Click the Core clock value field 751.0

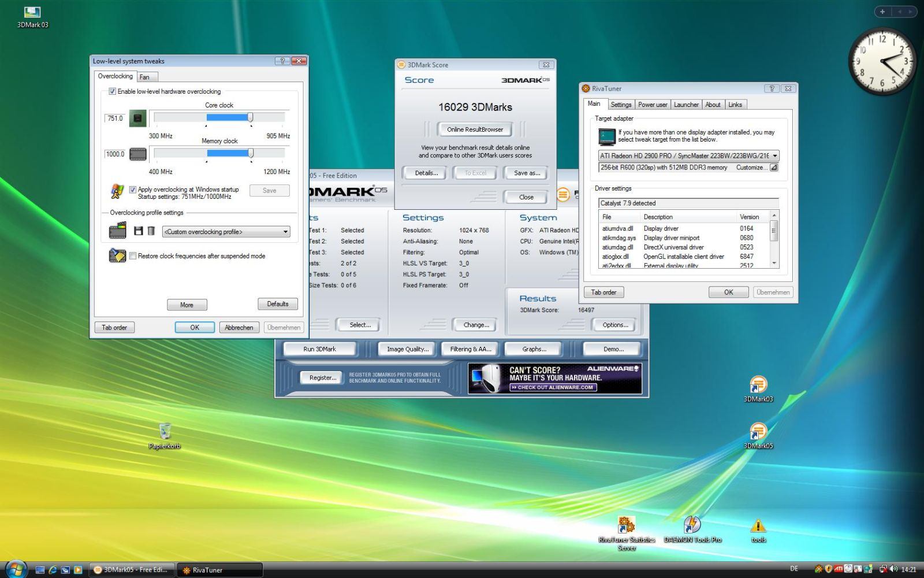(115, 118)
